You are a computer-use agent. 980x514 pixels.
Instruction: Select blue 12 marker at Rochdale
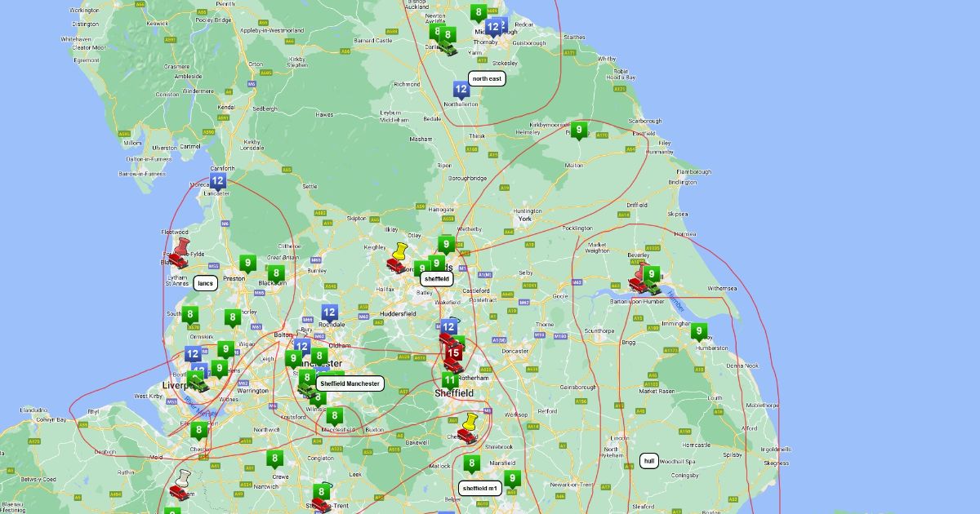point(329,312)
